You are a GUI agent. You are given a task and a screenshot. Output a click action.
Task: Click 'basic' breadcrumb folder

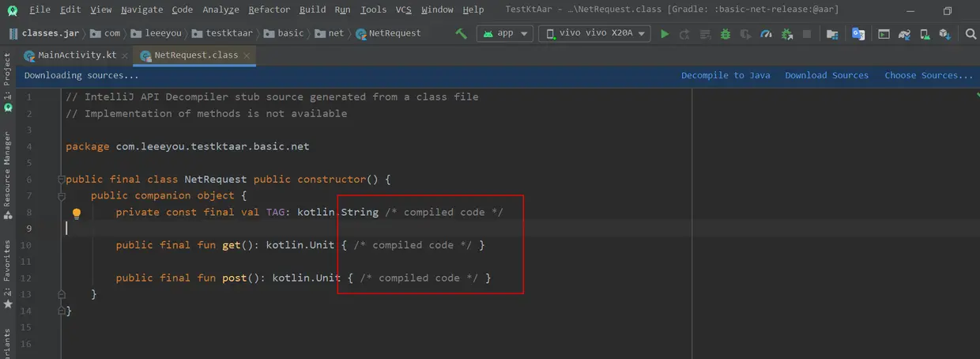[285, 33]
